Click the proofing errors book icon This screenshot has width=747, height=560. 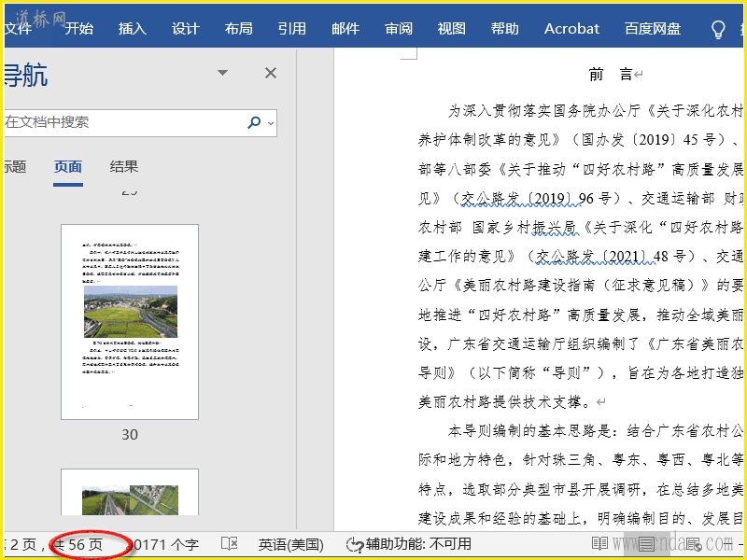(230, 544)
